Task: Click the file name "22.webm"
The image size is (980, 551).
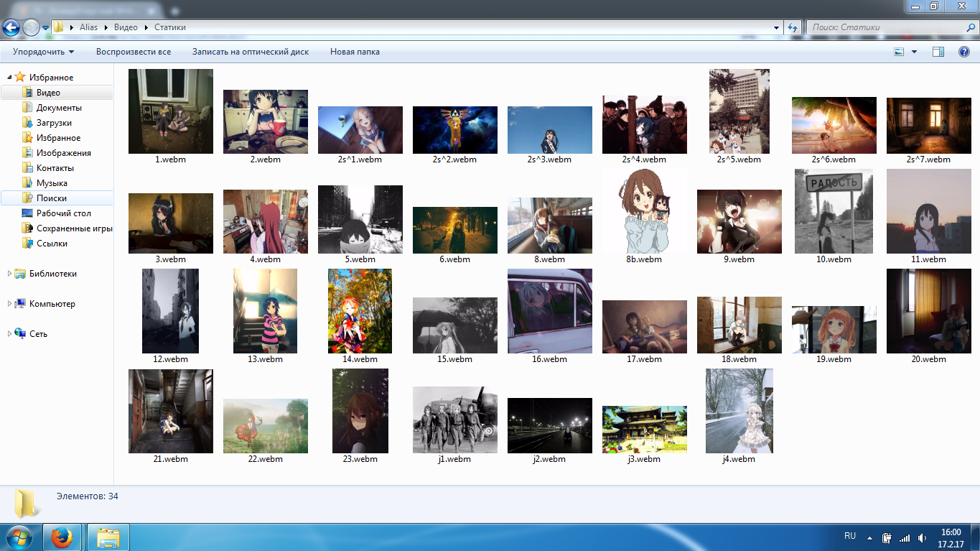Action: coord(265,459)
